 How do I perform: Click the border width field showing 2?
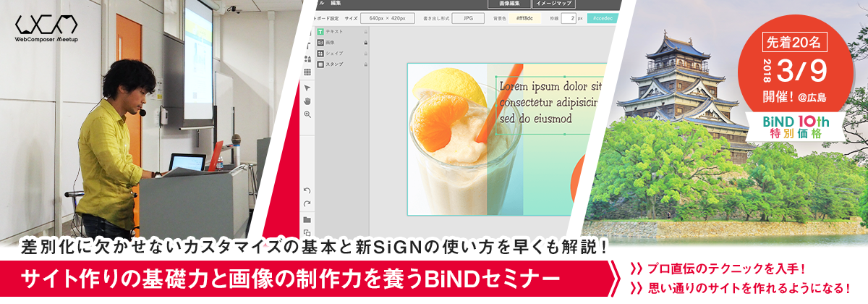(x=569, y=18)
